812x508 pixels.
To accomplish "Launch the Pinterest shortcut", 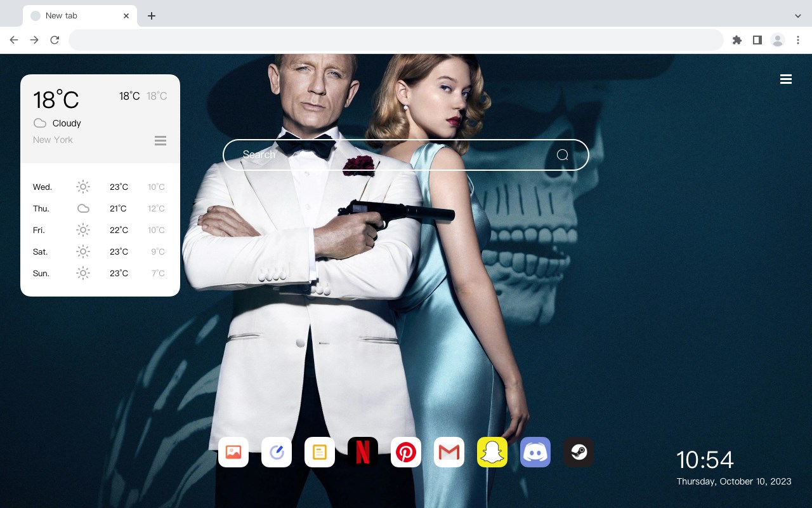I will (406, 452).
